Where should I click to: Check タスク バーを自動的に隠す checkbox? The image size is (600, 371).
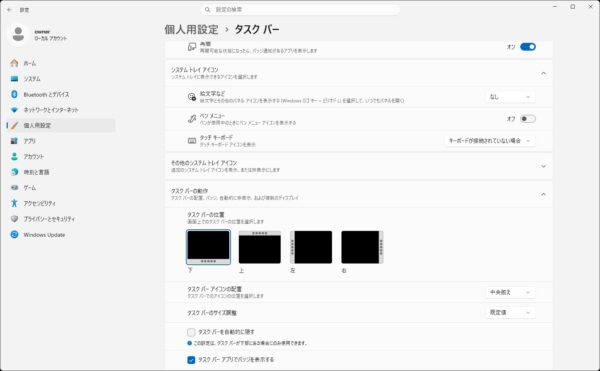click(191, 332)
